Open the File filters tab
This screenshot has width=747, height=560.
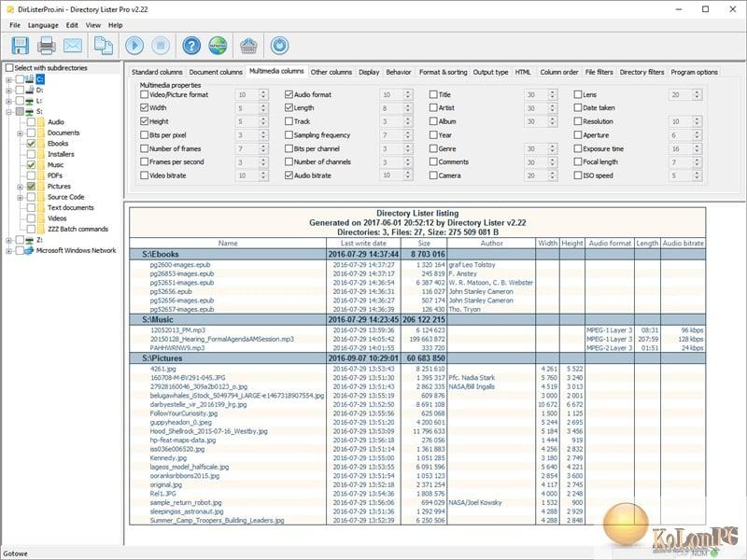(599, 72)
